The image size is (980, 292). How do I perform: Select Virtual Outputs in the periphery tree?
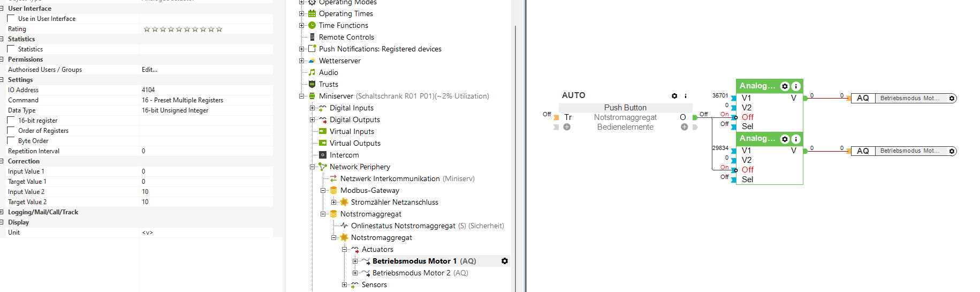coord(354,143)
